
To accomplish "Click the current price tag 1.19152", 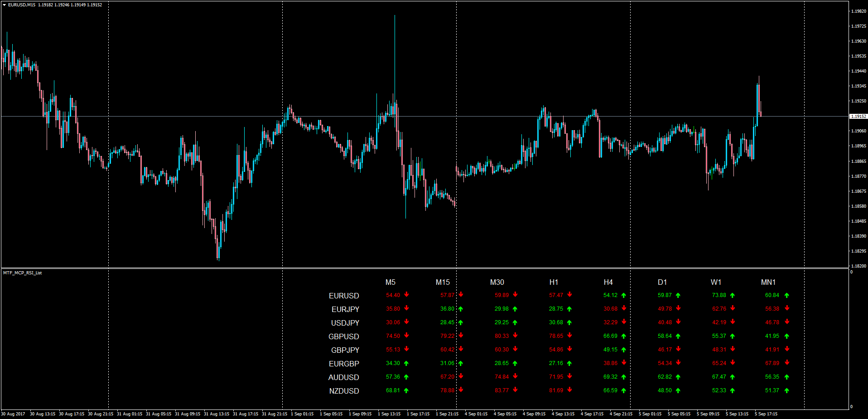I will click(858, 117).
